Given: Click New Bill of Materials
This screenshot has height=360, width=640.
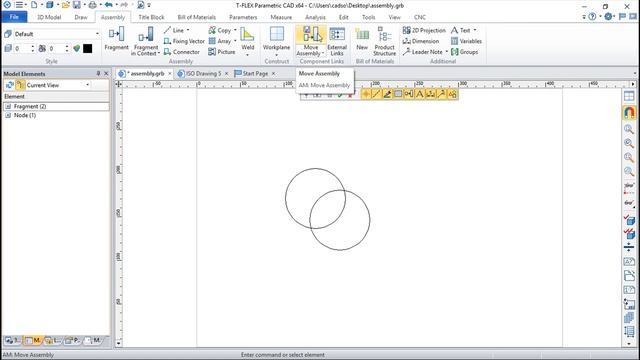Looking at the screenshot, I should pos(362,39).
